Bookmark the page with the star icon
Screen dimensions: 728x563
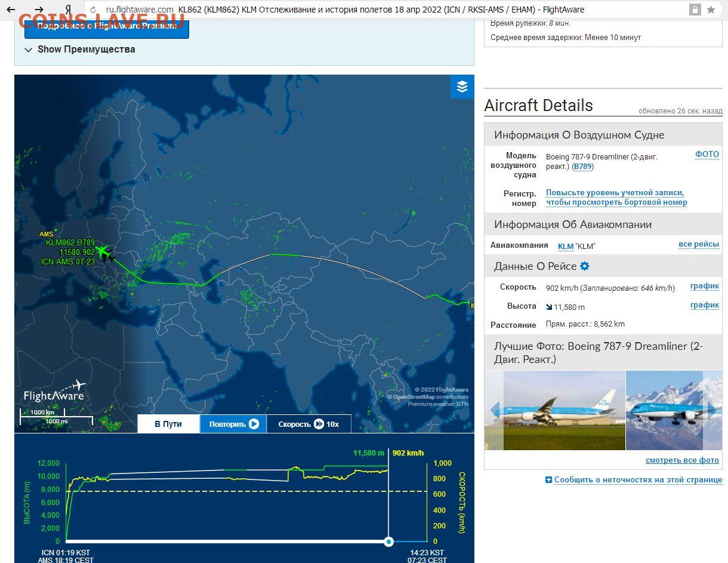[711, 10]
